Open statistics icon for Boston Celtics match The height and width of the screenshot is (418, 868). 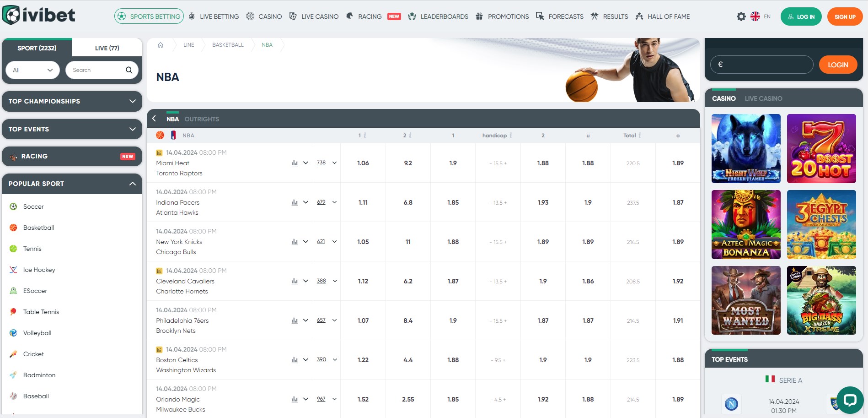(x=295, y=360)
